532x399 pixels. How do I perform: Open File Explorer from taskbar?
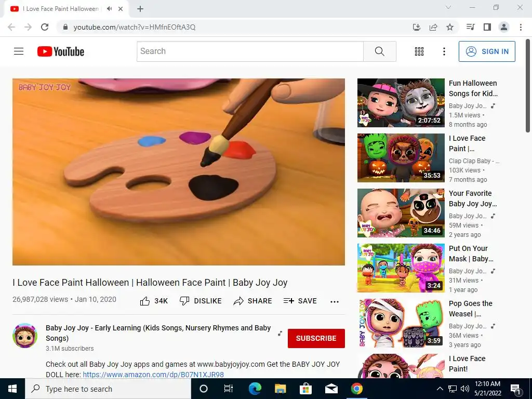tap(280, 389)
